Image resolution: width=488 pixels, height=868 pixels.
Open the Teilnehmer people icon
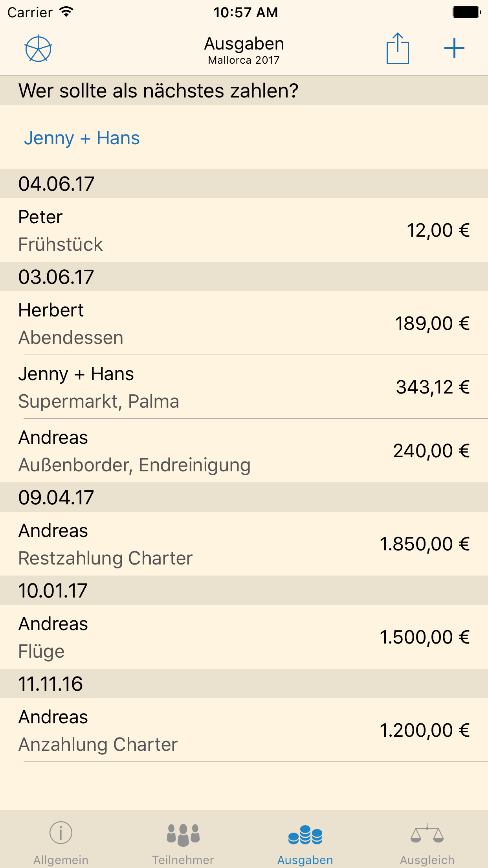pos(183,834)
